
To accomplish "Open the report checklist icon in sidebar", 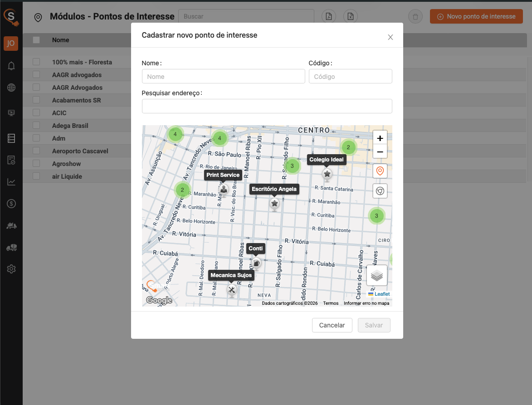I will point(11,160).
